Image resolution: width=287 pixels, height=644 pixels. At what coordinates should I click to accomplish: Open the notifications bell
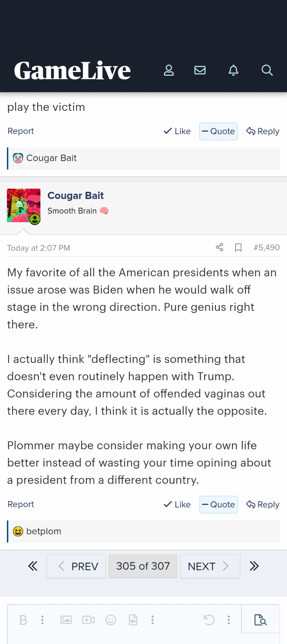pyautogui.click(x=234, y=70)
